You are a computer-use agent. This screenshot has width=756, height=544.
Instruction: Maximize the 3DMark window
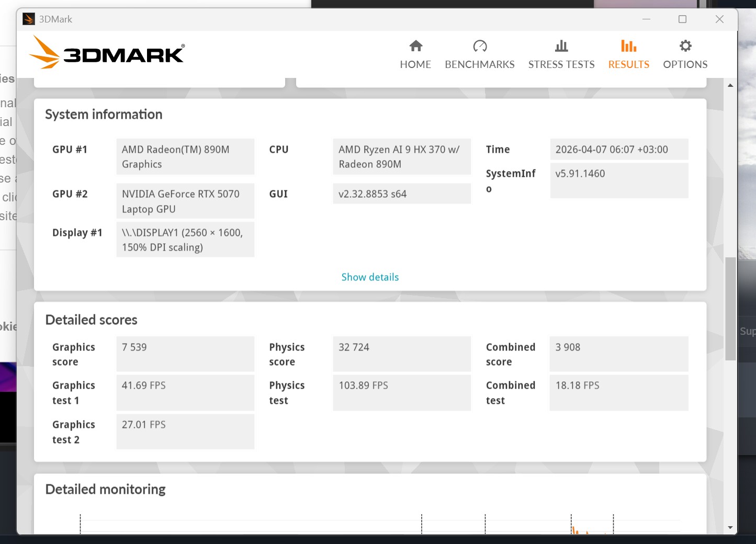pyautogui.click(x=682, y=19)
